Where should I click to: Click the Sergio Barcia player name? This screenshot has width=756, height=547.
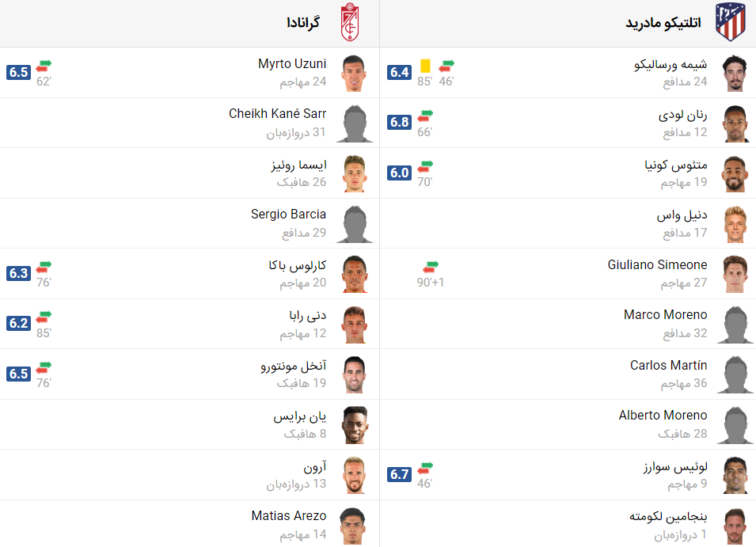pos(288,215)
